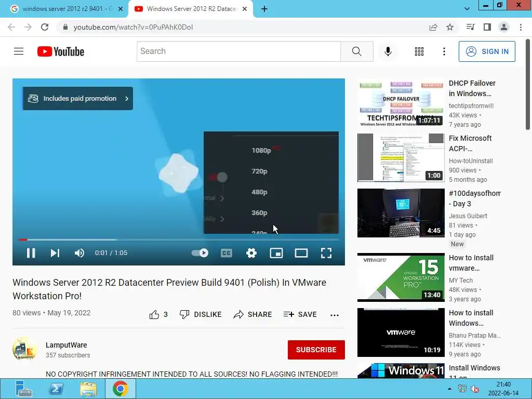
Task: Click the page vertical scrollbar
Action: pyautogui.click(x=528, y=85)
